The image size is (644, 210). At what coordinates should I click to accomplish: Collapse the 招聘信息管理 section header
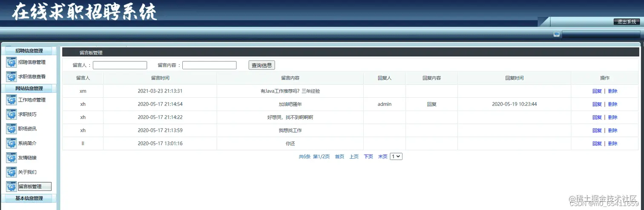coord(29,51)
